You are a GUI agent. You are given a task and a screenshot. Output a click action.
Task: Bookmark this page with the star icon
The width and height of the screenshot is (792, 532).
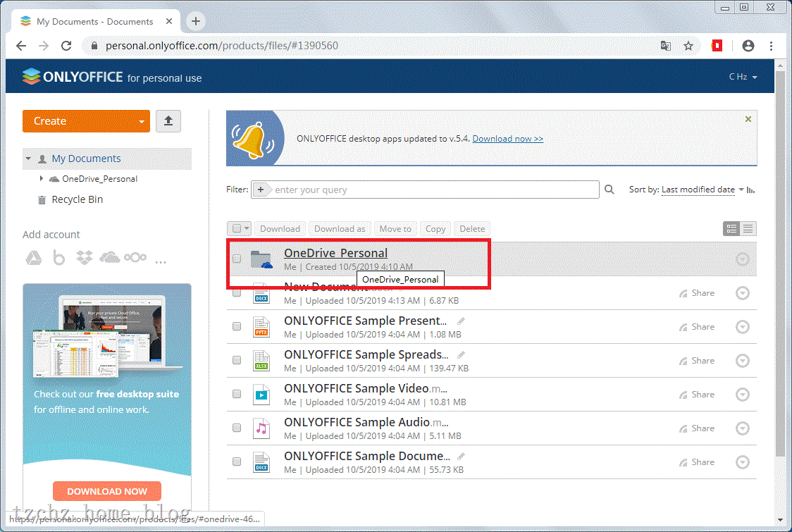pyautogui.click(x=688, y=46)
